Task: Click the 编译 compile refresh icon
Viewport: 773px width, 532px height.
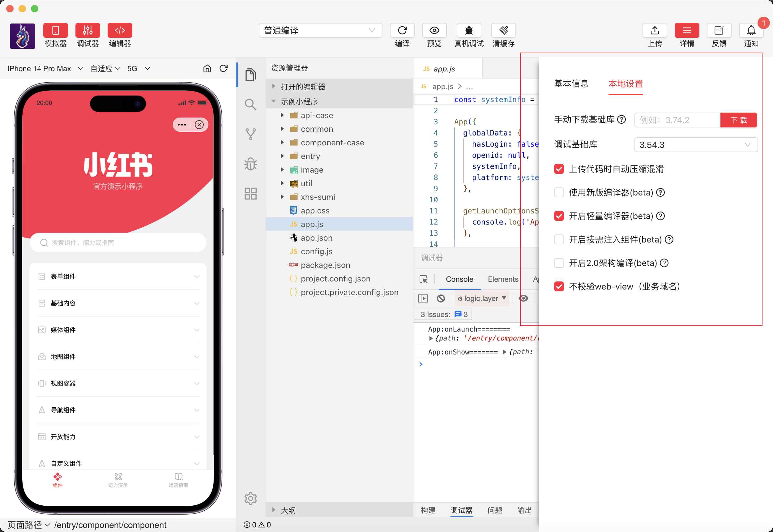Action: tap(402, 30)
